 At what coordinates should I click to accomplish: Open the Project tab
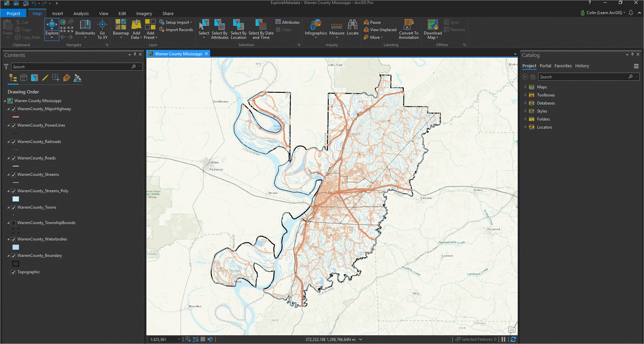(x=13, y=13)
